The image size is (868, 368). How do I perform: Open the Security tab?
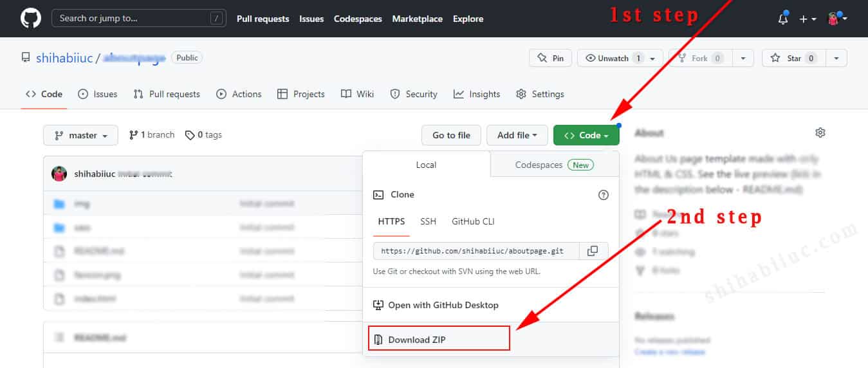(414, 94)
